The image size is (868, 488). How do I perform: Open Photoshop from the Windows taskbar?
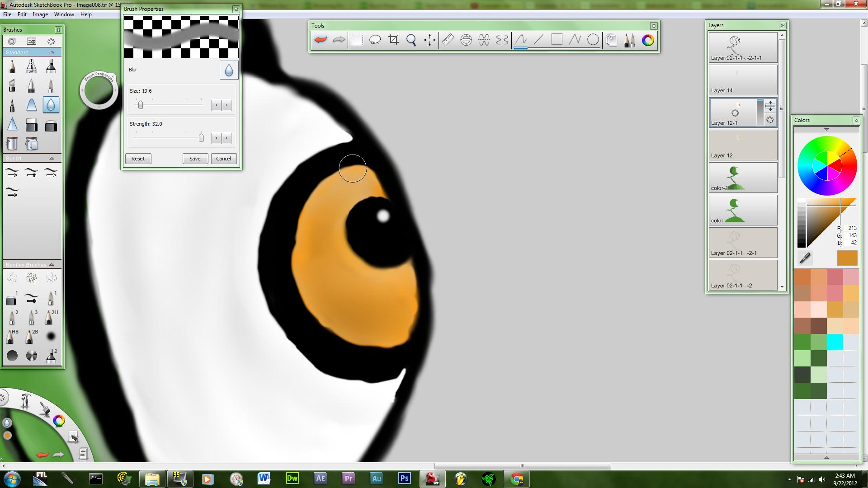click(404, 479)
